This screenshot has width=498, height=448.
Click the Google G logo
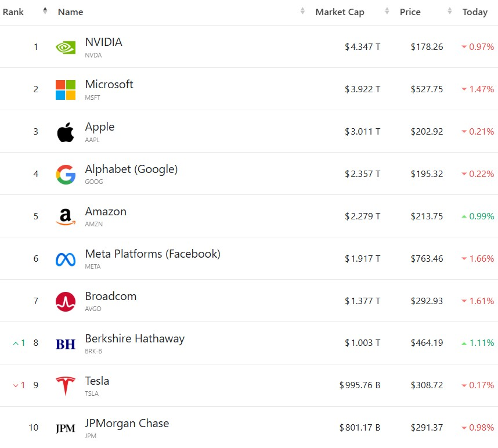66,174
